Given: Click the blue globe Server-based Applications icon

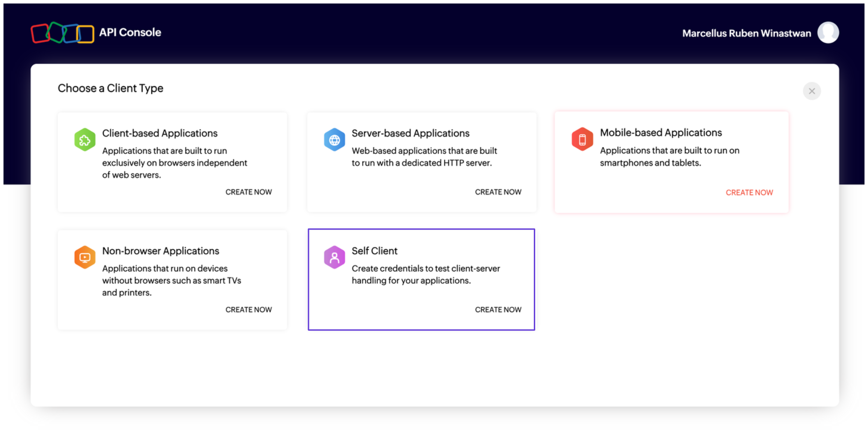Looking at the screenshot, I should [334, 140].
